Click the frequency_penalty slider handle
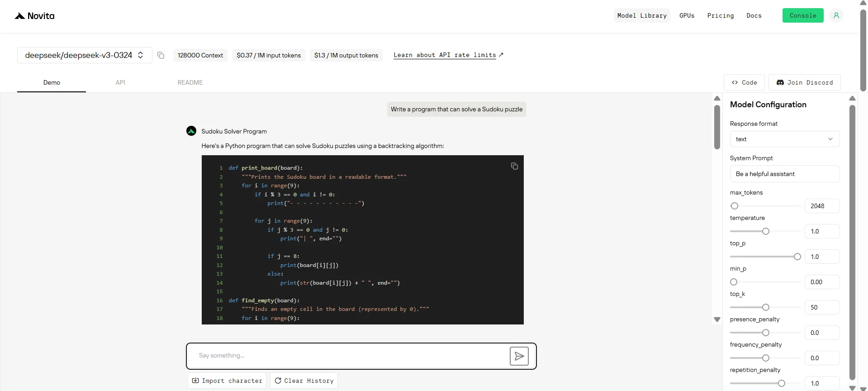Screen dimensions: 868x391 pos(766,358)
